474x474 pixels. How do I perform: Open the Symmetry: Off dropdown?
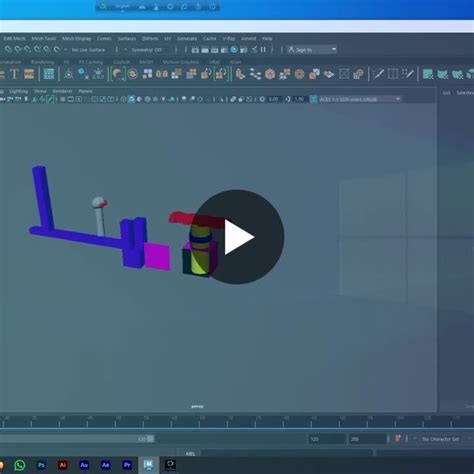pyautogui.click(x=147, y=50)
